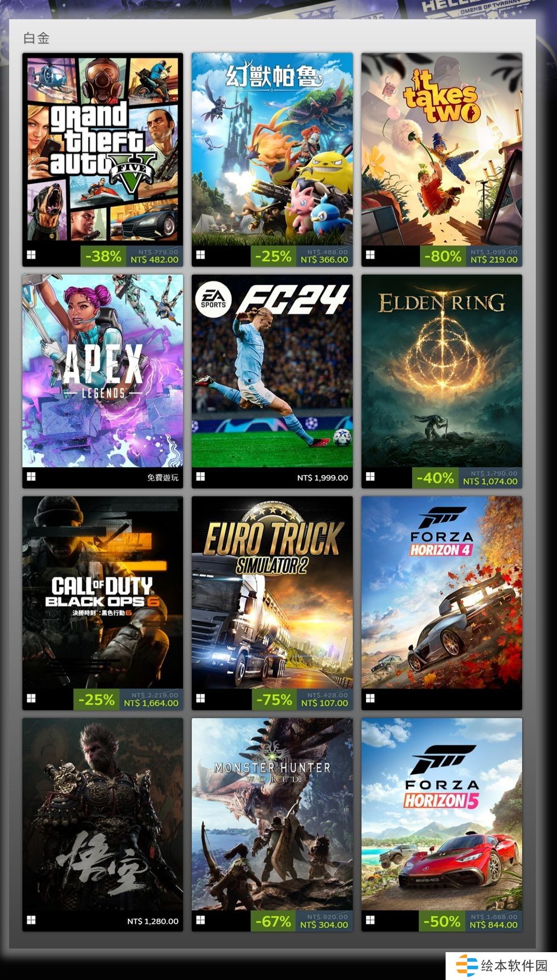Click the -75% Euro Truck Simulator 2 discount

[273, 699]
